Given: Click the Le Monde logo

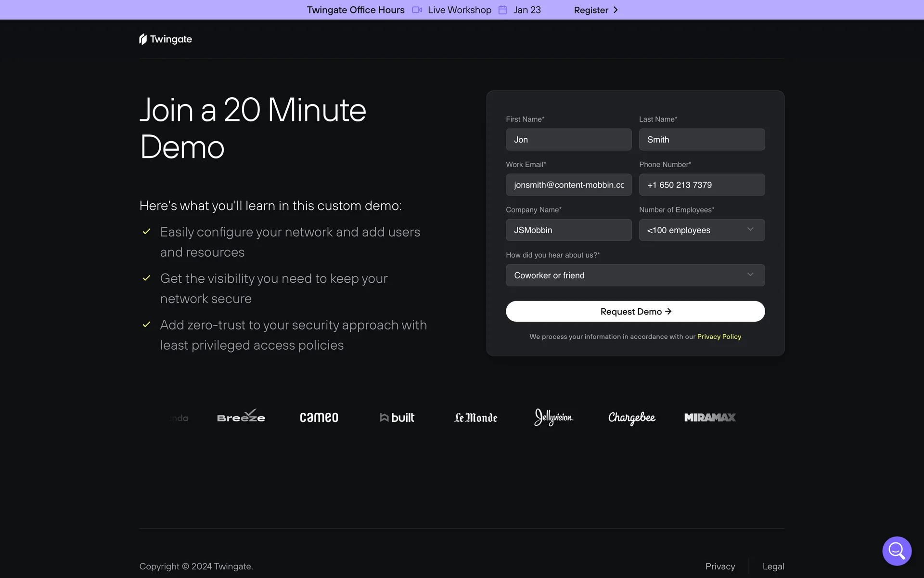Looking at the screenshot, I should tap(475, 418).
